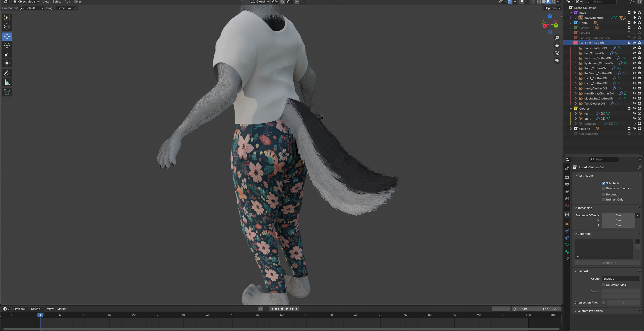Switch to Wireframe viewport shading
Viewport: 644px width, 331px height.
(x=539, y=2)
